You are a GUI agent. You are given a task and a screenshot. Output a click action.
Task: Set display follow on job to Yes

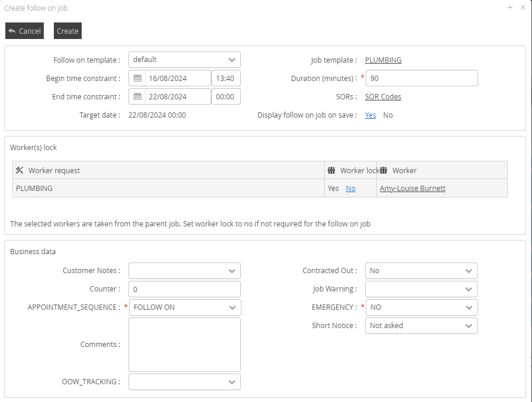coord(370,115)
